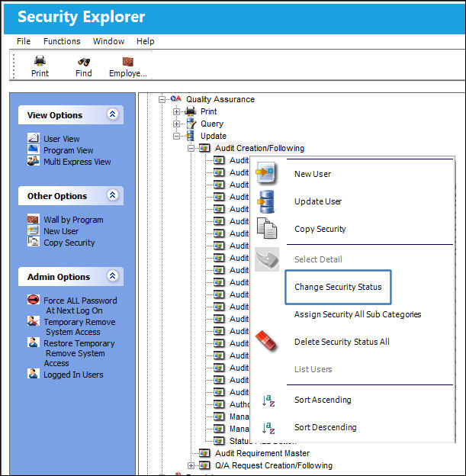466x476 pixels.
Task: Click the Copy Security icon in Other Options
Action: [33, 242]
